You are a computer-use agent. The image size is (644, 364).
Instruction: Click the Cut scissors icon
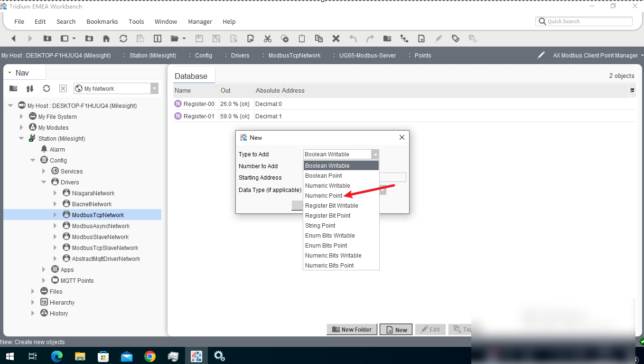[268, 38]
